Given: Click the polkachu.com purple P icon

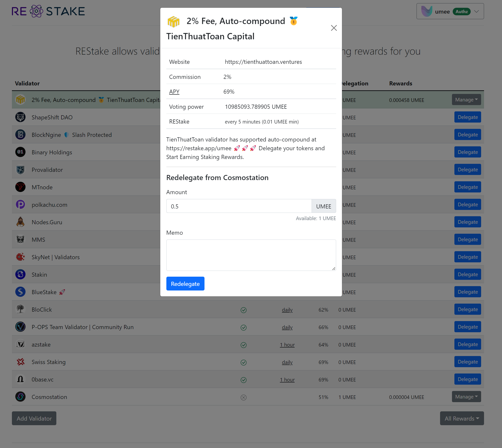Looking at the screenshot, I should click(20, 205).
